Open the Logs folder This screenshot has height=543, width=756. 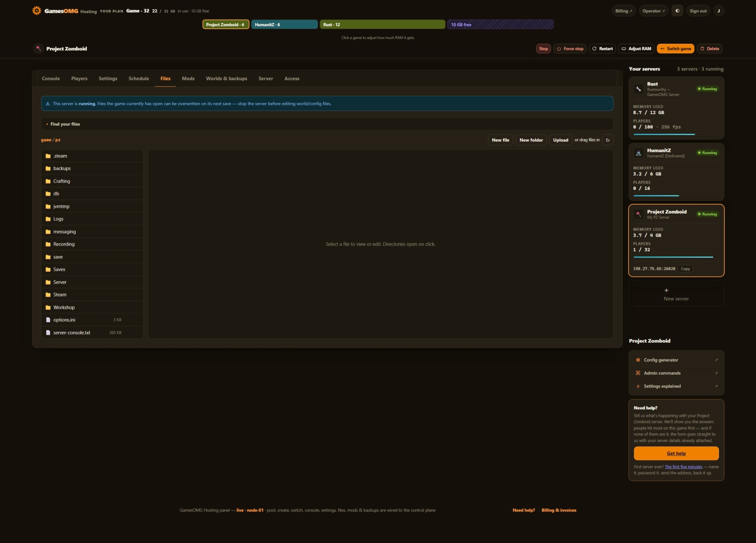92,219
